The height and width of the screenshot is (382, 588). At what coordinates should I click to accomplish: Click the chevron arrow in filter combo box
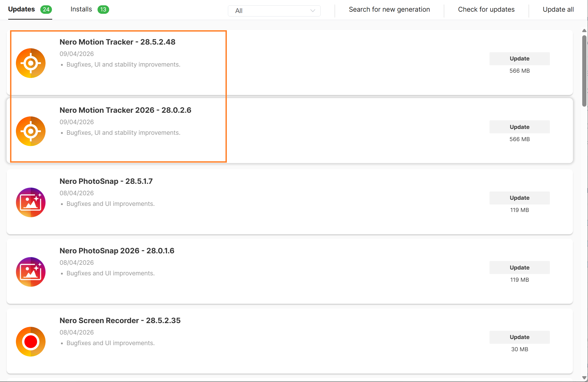click(x=313, y=11)
